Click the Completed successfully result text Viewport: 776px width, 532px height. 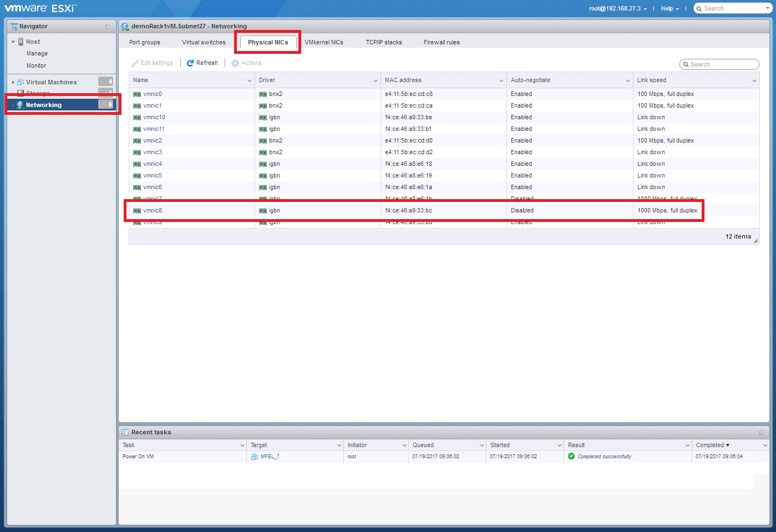[605, 457]
